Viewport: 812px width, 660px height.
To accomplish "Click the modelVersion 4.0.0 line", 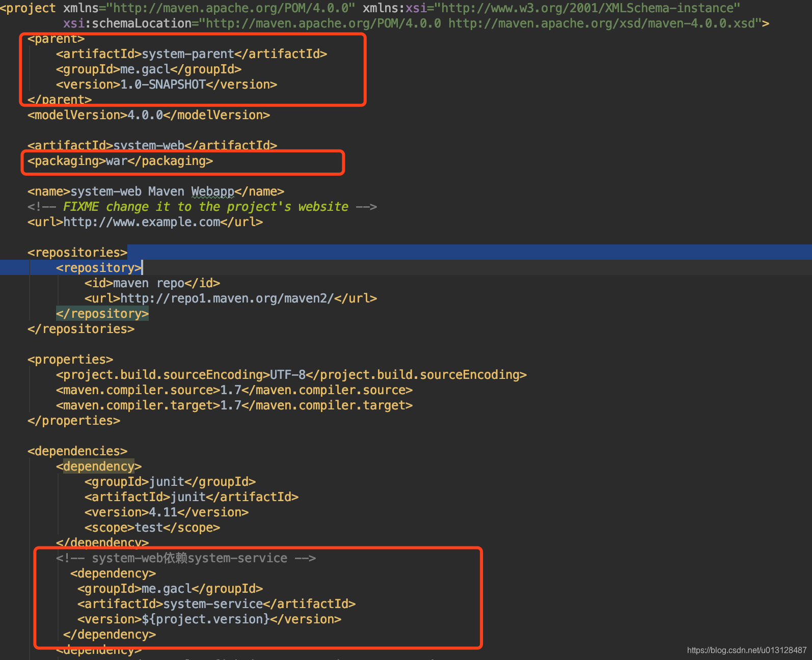I will point(149,115).
